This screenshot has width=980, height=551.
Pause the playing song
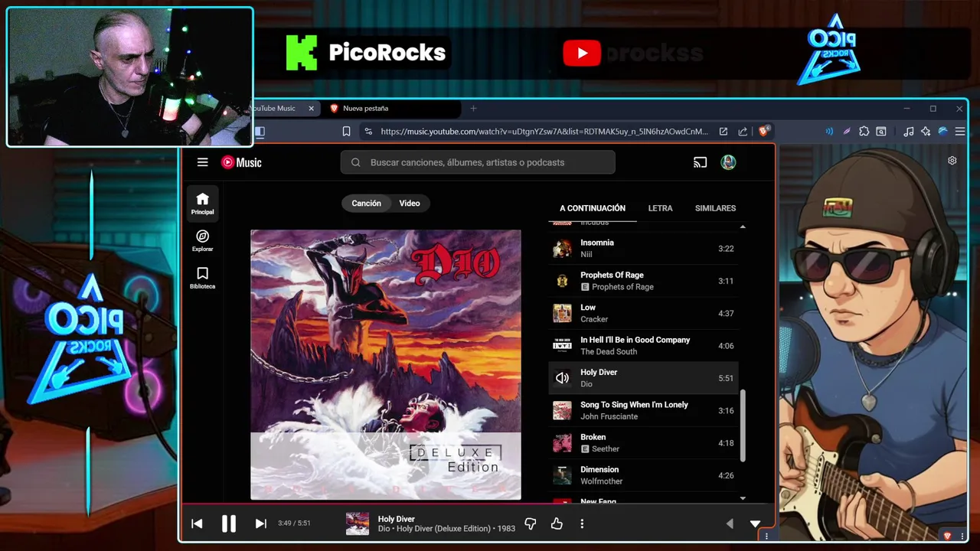point(228,523)
